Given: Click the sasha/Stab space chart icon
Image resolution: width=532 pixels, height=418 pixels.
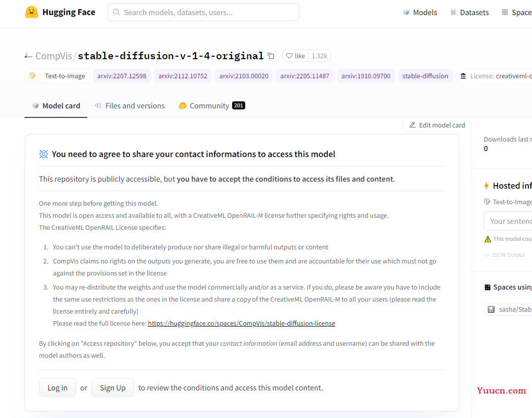Looking at the screenshot, I should 491,309.
